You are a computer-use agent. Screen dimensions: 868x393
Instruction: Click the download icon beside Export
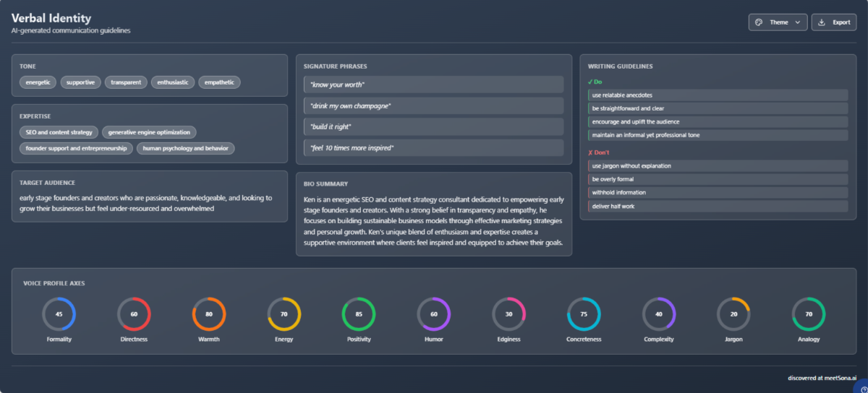coord(821,22)
